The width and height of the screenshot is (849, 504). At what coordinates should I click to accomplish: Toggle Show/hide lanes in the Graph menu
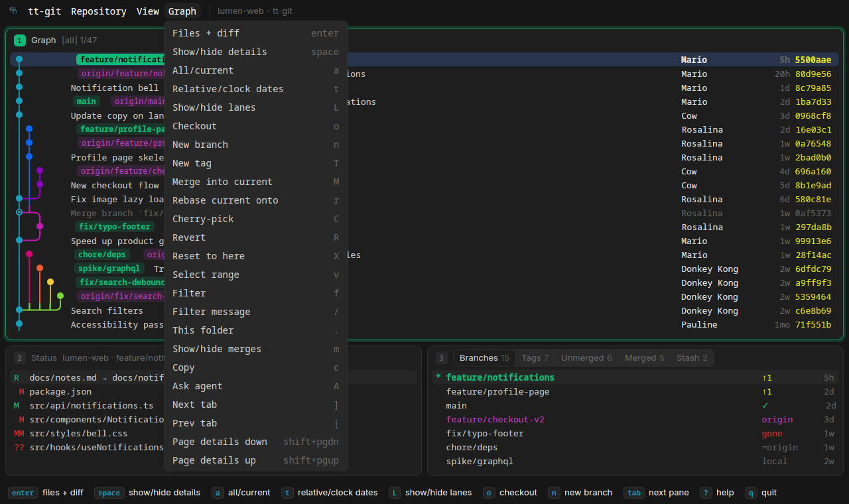[x=256, y=107]
